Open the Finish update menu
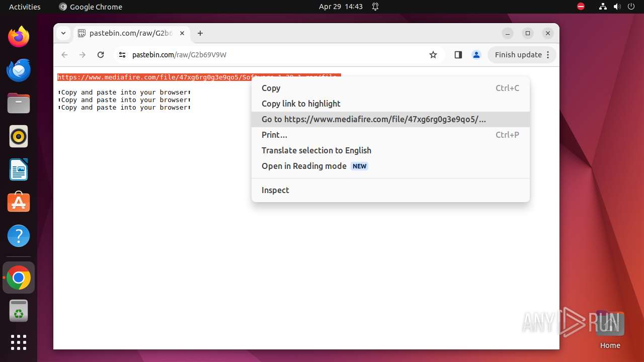Image resolution: width=644 pixels, height=362 pixels. pyautogui.click(x=522, y=55)
